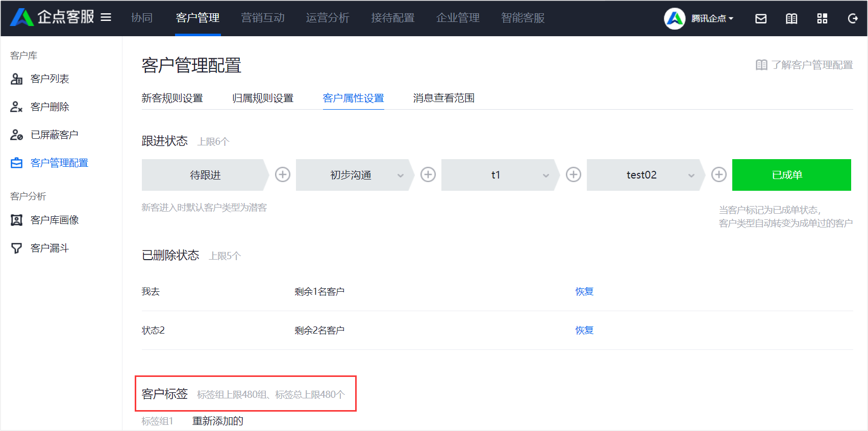Open the 客户管理 top menu

coord(197,18)
